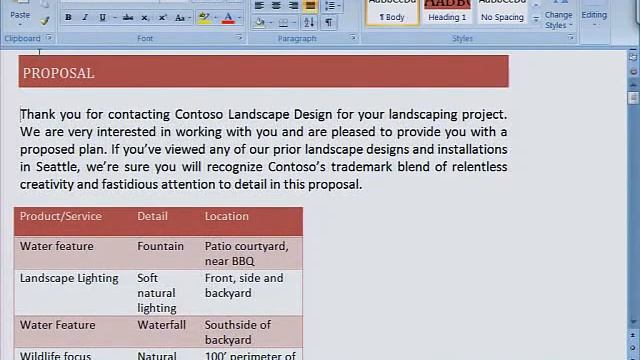640x360 pixels.
Task: Apply red font color
Action: [x=229, y=18]
